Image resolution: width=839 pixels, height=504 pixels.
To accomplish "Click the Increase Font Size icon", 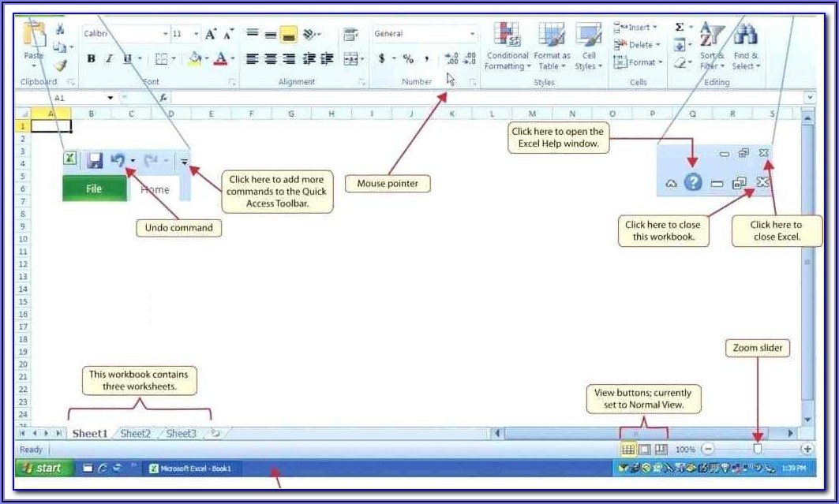I will [211, 34].
